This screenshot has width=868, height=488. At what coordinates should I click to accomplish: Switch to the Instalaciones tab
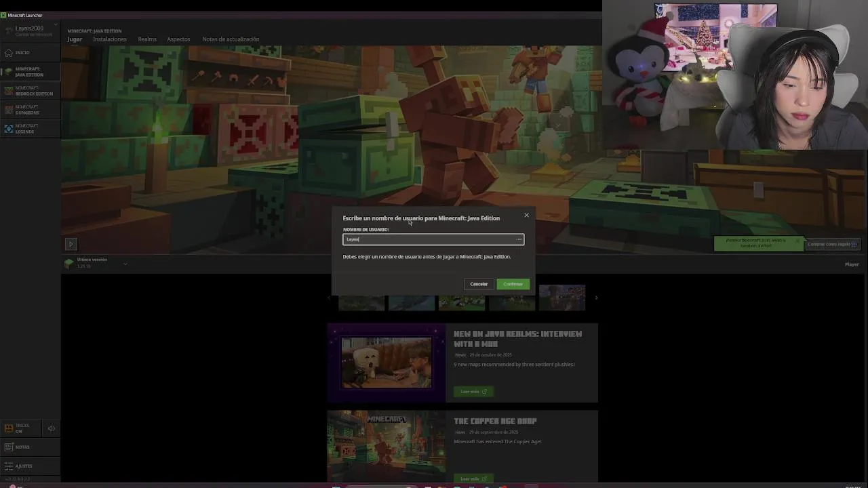pyautogui.click(x=110, y=39)
